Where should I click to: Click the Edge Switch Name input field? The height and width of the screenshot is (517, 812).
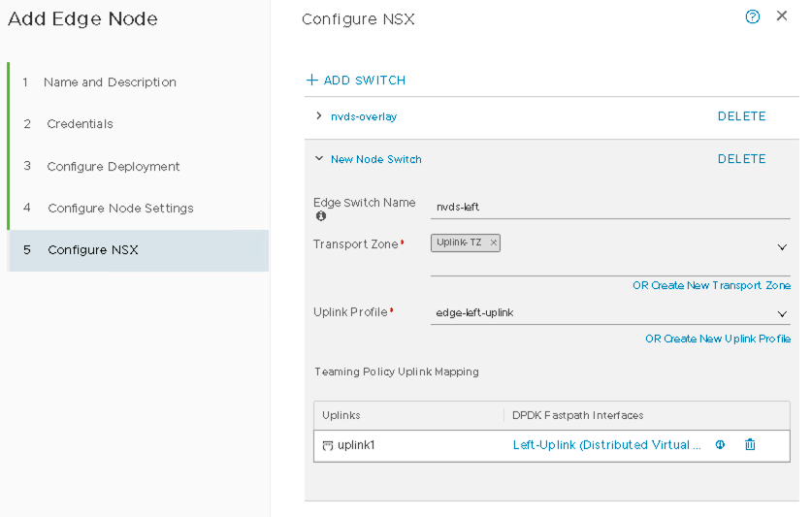click(x=610, y=207)
